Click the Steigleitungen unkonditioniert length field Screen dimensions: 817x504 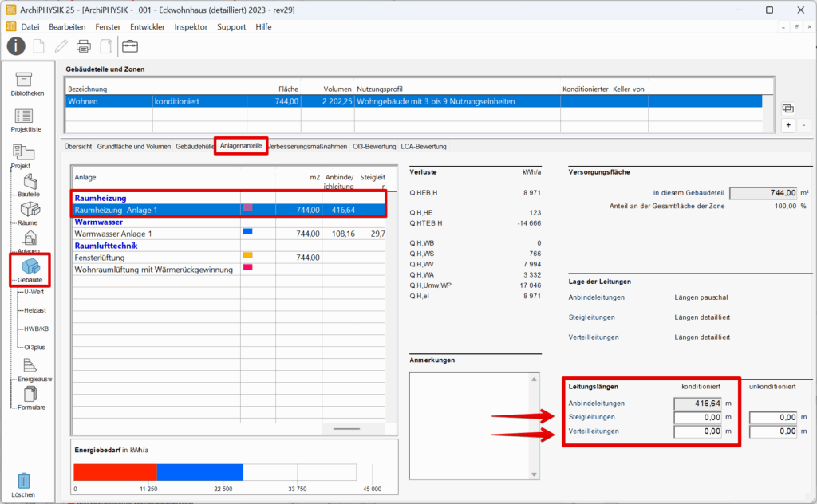point(773,418)
